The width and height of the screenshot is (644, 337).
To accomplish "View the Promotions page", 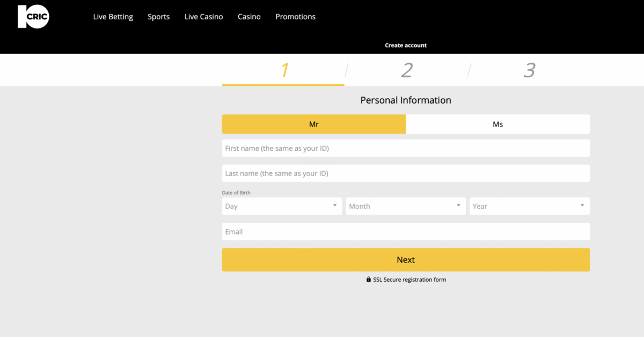I will click(x=296, y=17).
